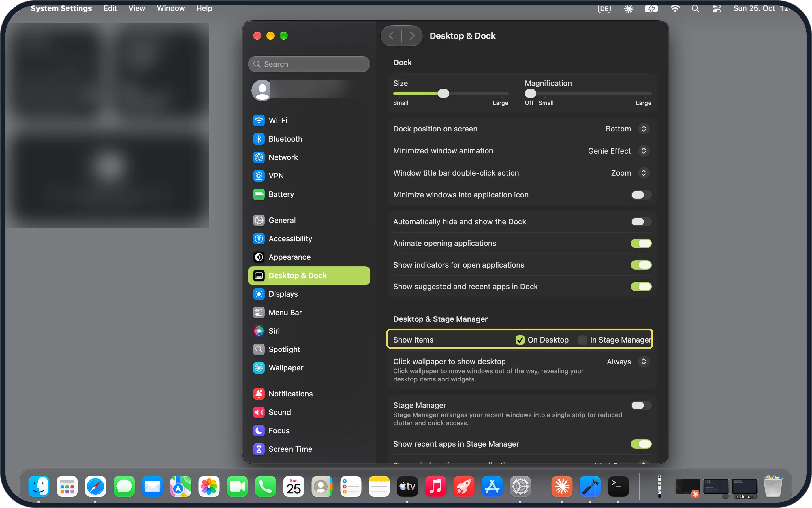Open Displays settings
This screenshot has height=508, width=812.
point(309,294)
